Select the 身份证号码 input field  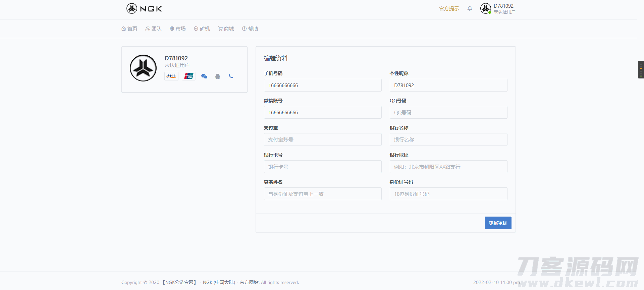448,194
